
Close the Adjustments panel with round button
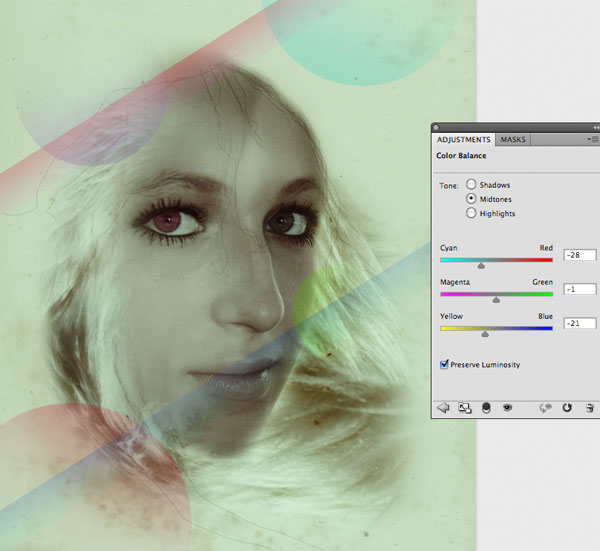tap(436, 127)
